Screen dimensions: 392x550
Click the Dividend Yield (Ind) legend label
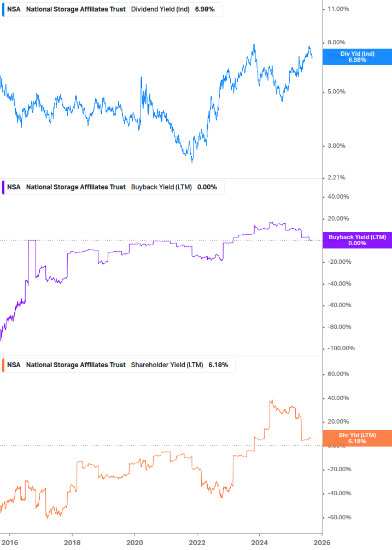(160, 9)
